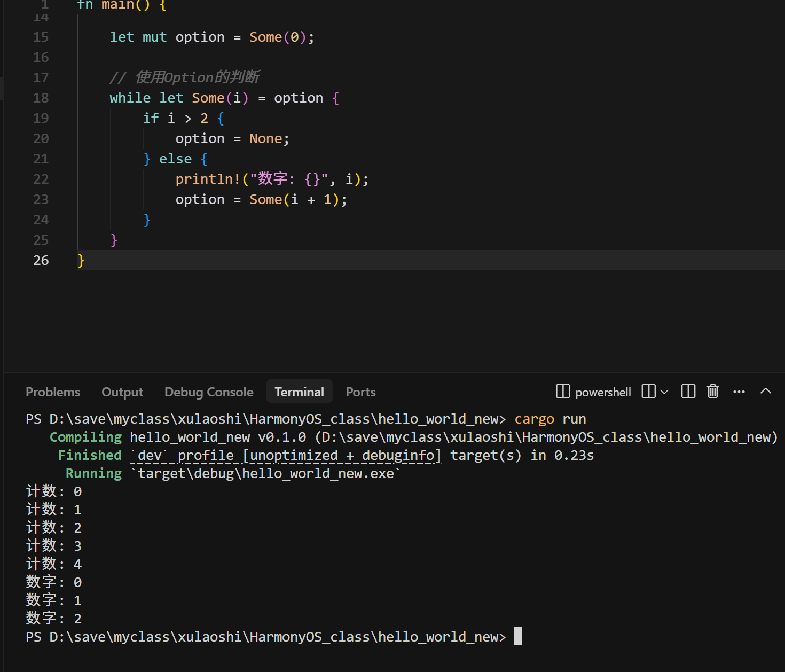The height and width of the screenshot is (672, 785).
Task: Click 'Compiling' in the terminal output
Action: tap(85, 437)
